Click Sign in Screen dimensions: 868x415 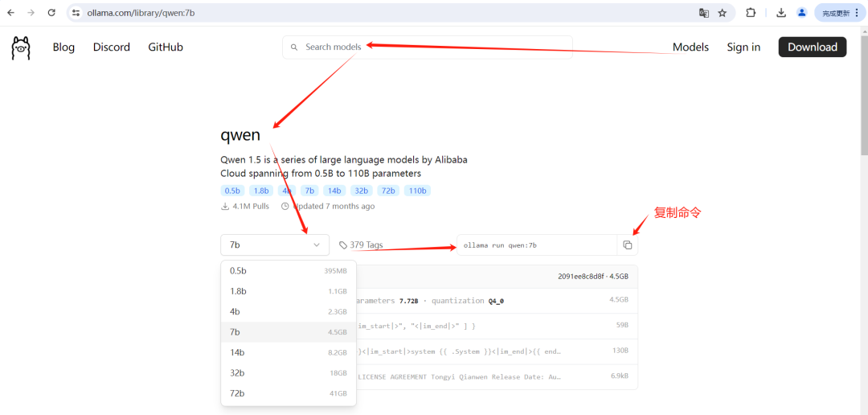(743, 47)
